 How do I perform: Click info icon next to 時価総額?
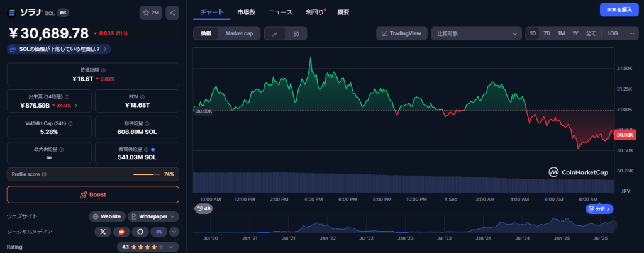[103, 70]
